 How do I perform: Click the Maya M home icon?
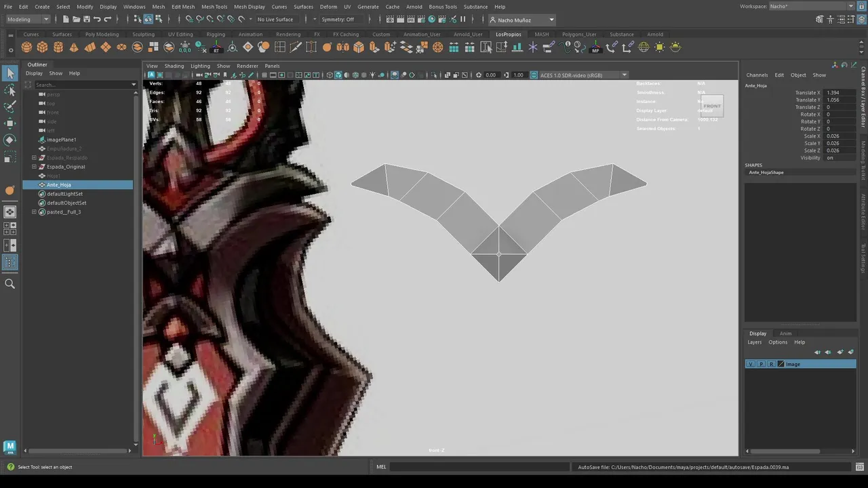9,447
